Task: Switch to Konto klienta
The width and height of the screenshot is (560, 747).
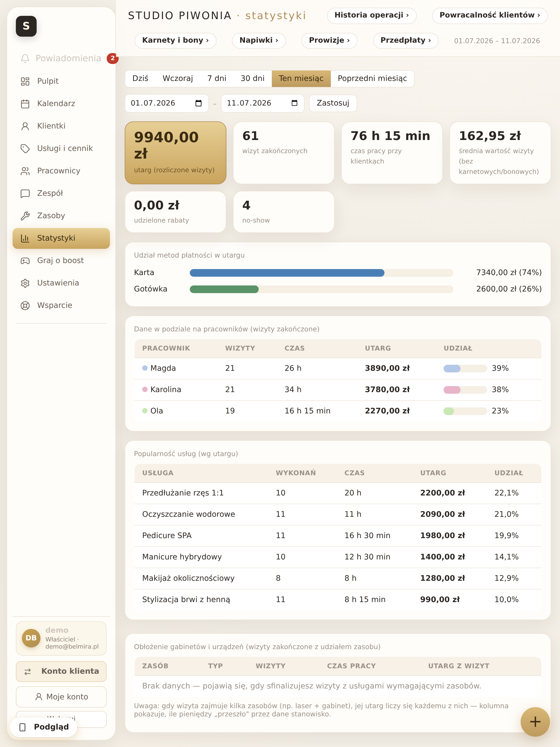Action: point(61,671)
